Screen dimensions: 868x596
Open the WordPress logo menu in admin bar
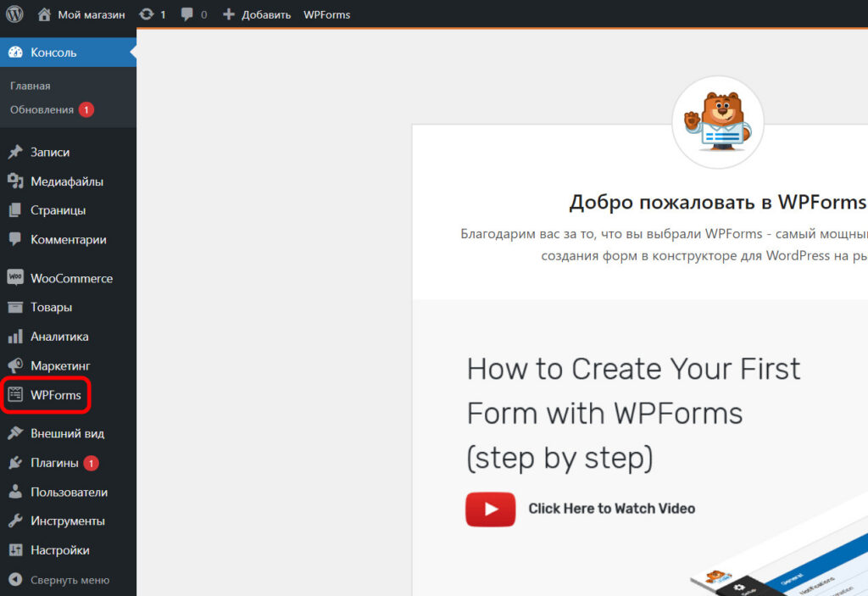click(14, 14)
